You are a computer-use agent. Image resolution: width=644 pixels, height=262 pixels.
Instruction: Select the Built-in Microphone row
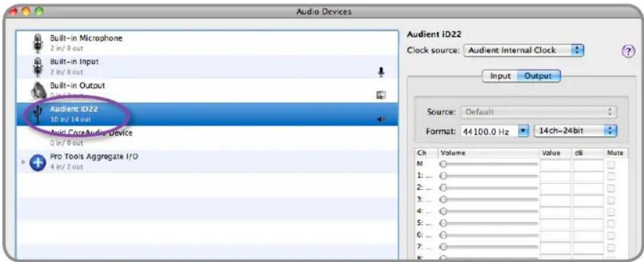click(207, 43)
